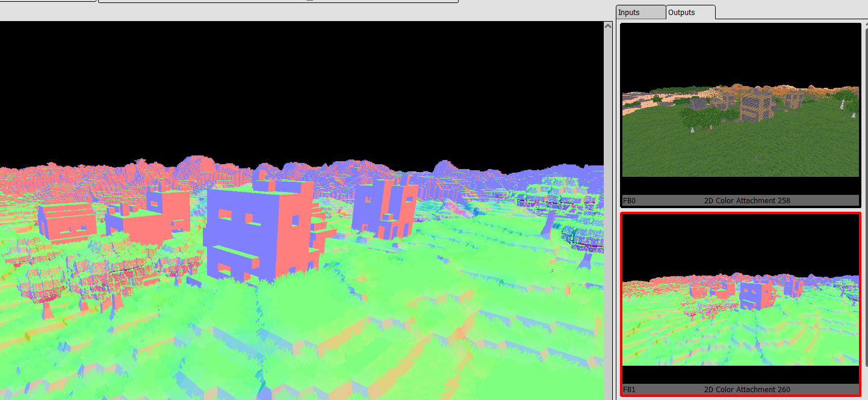The image size is (868, 400).
Task: Click the texture view vertical scrollbar track
Action: (x=608, y=211)
